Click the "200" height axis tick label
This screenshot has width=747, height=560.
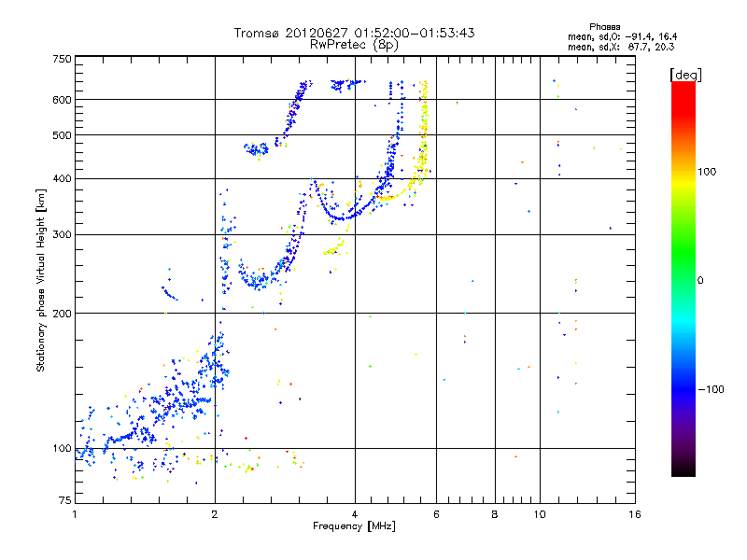[x=62, y=314]
